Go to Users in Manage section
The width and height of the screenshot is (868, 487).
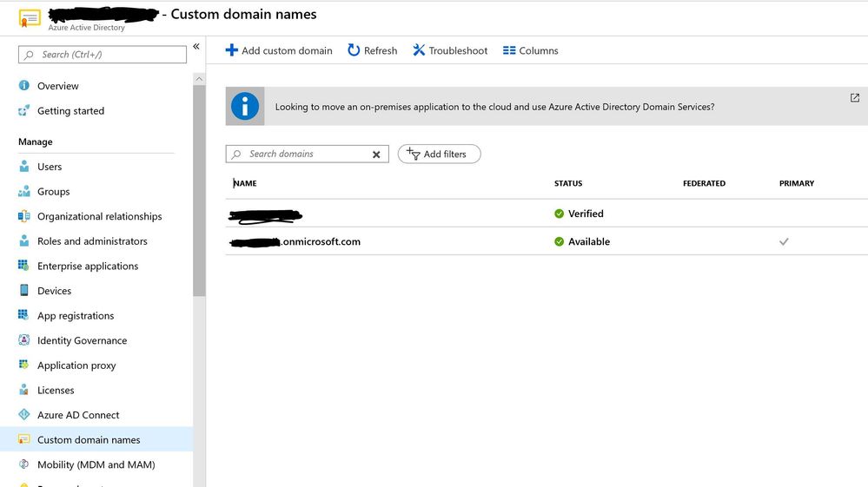tap(50, 167)
